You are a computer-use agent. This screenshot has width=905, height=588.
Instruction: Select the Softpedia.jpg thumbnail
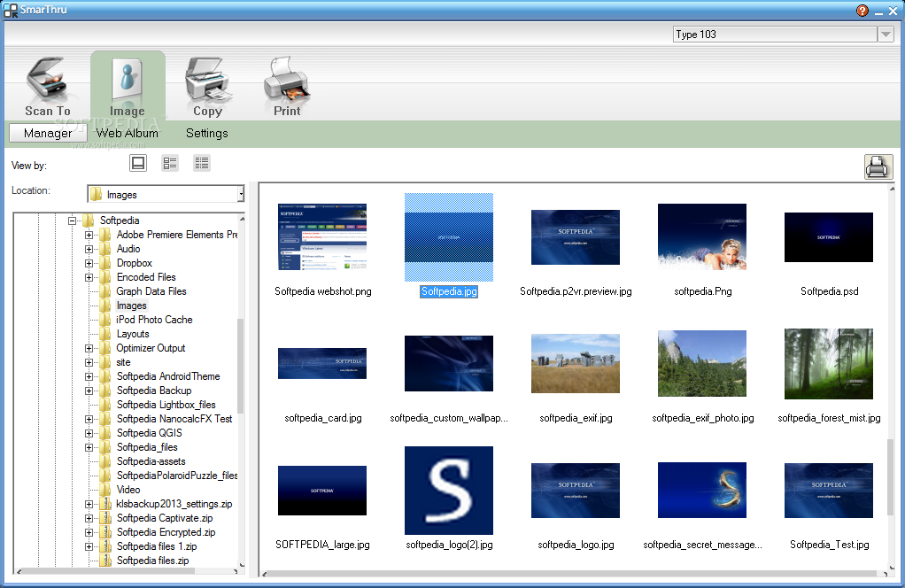[449, 237]
